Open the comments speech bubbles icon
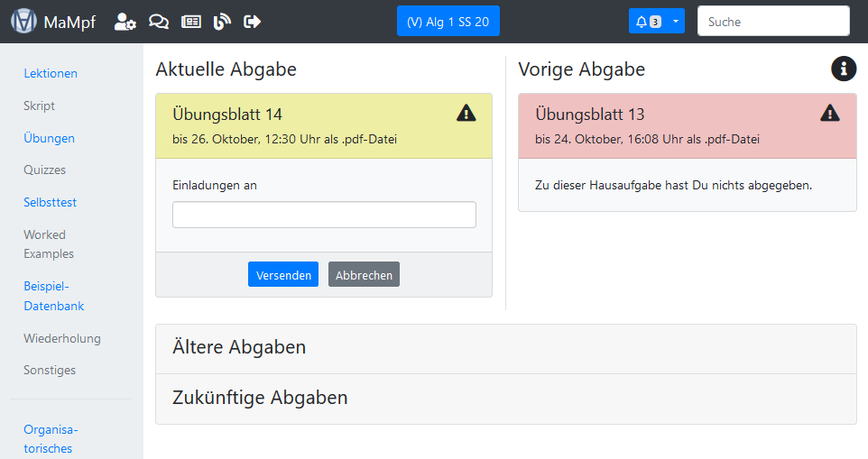868x459 pixels. (158, 22)
